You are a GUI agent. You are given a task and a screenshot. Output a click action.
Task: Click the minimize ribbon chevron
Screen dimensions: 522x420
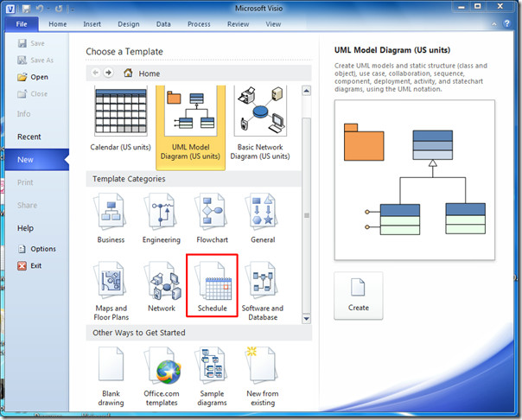494,24
